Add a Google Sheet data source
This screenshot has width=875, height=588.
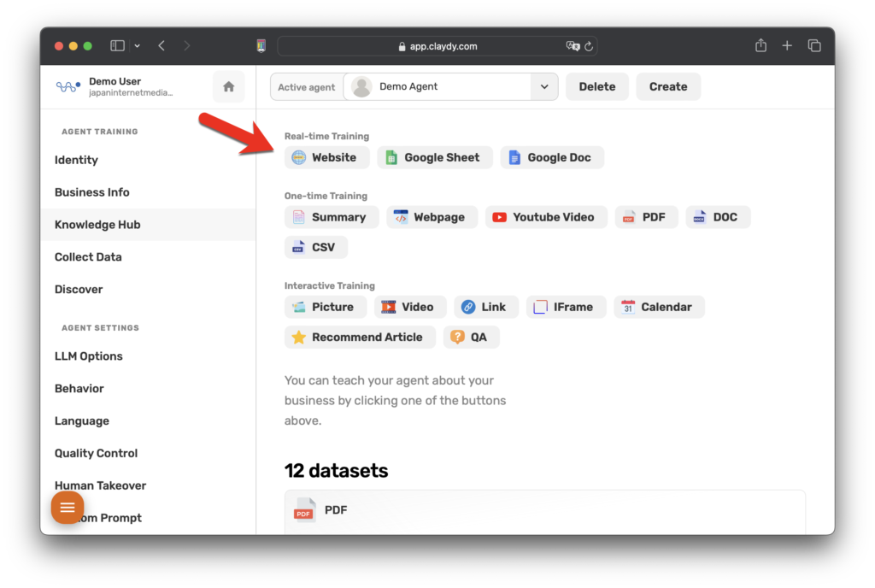tap(434, 157)
